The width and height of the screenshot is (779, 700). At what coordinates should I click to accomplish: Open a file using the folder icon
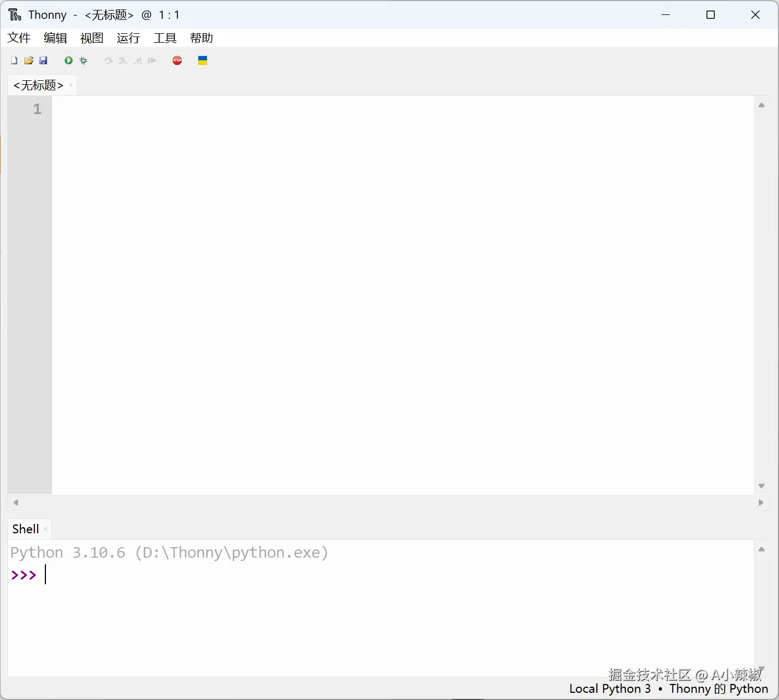tap(29, 60)
